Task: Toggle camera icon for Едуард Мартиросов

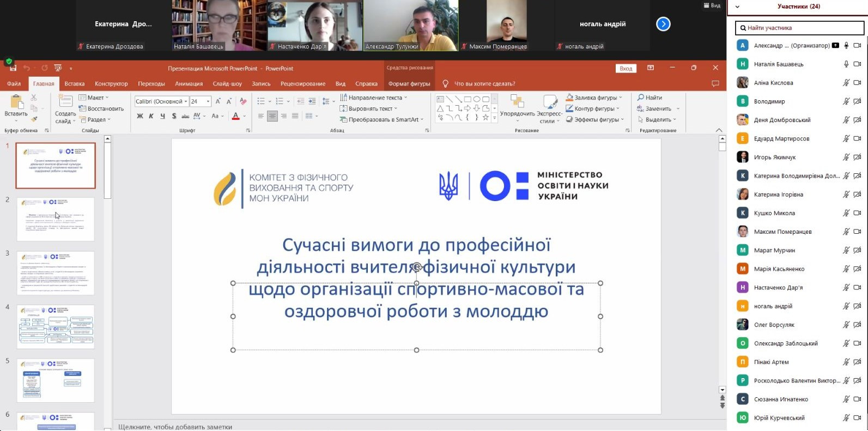Action: [857, 138]
